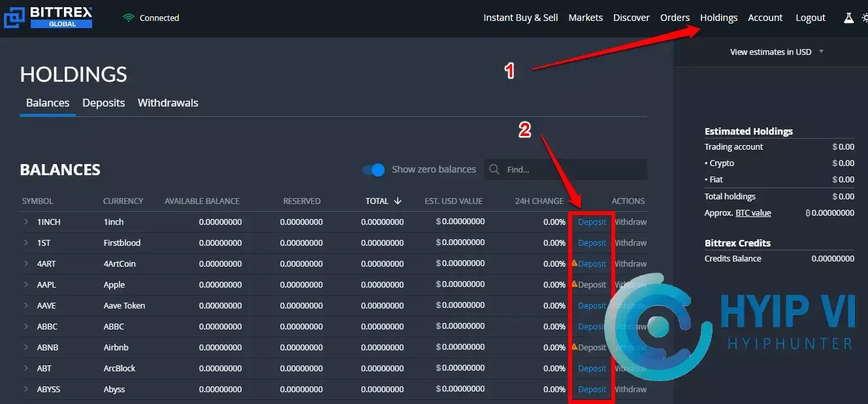Expand the ABT row chevron
Screen dimensions: 868x404
[x=26, y=368]
